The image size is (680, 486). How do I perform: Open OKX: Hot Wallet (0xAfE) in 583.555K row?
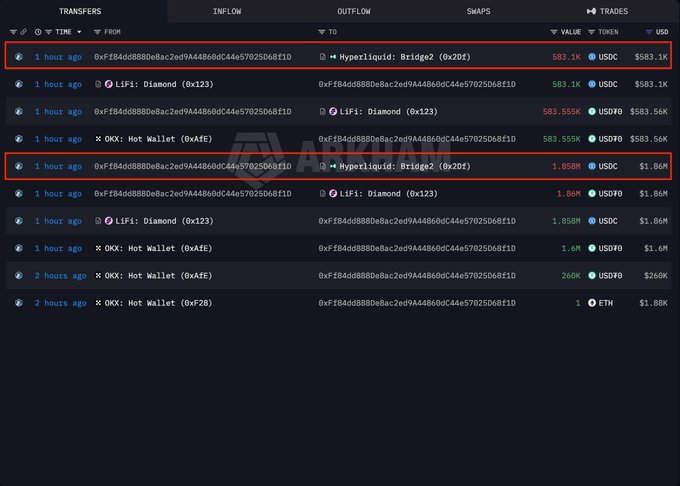(x=158, y=139)
